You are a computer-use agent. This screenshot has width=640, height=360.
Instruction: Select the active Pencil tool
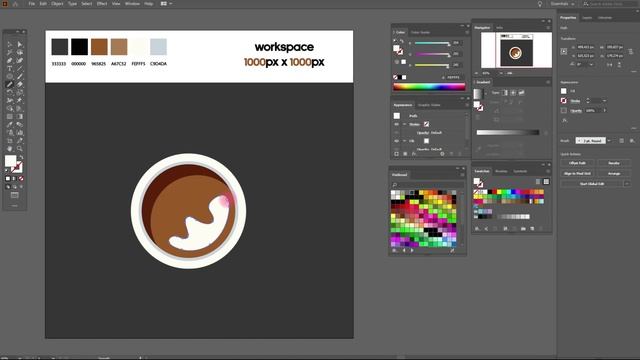click(x=10, y=84)
